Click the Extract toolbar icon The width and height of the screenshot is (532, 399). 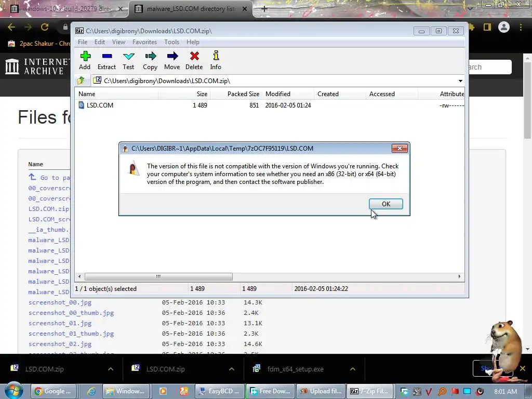[x=107, y=56]
